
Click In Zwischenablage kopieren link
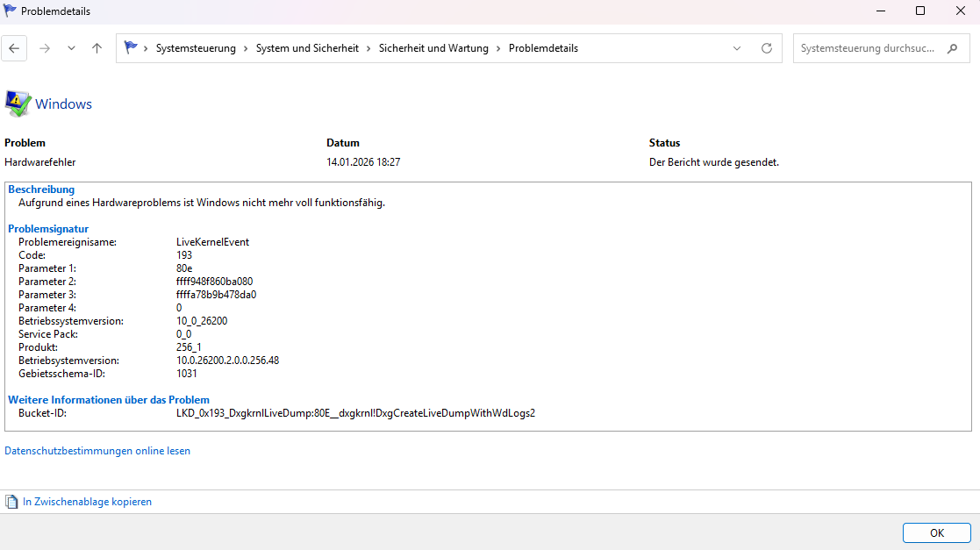87,502
